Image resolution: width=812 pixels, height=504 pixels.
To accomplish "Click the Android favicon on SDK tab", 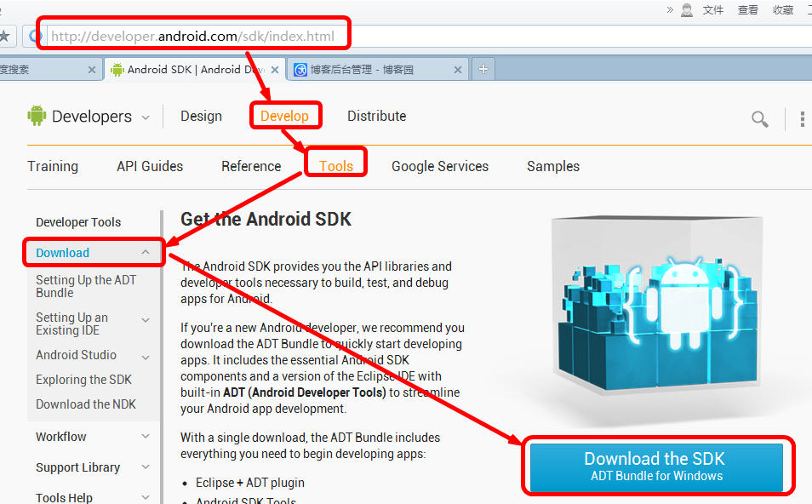I will click(117, 70).
